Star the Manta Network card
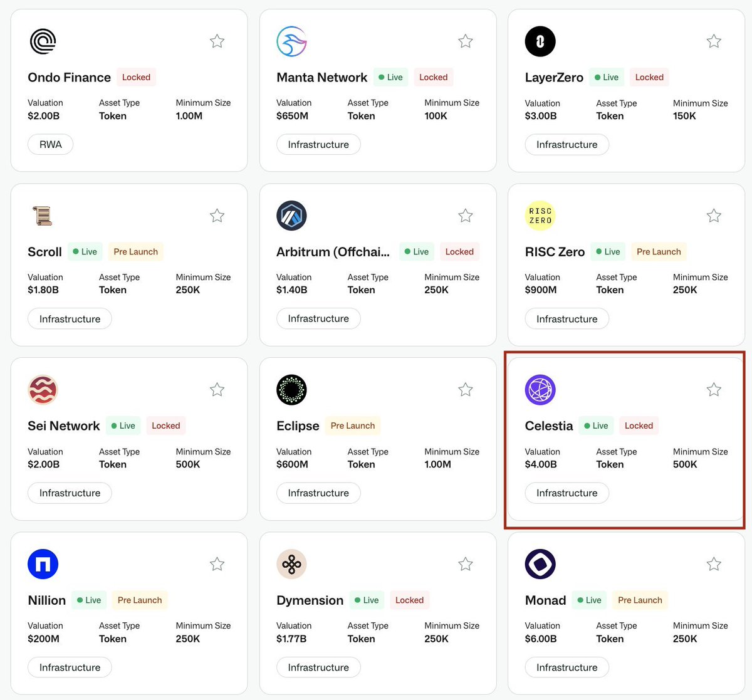Screen dimensions: 752x700 [466, 41]
